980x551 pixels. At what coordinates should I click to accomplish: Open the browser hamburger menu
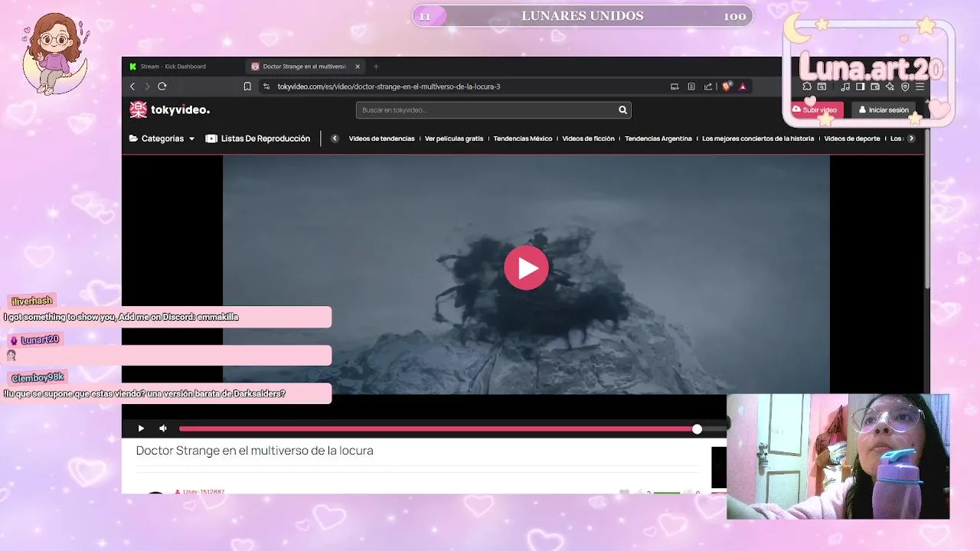(920, 86)
